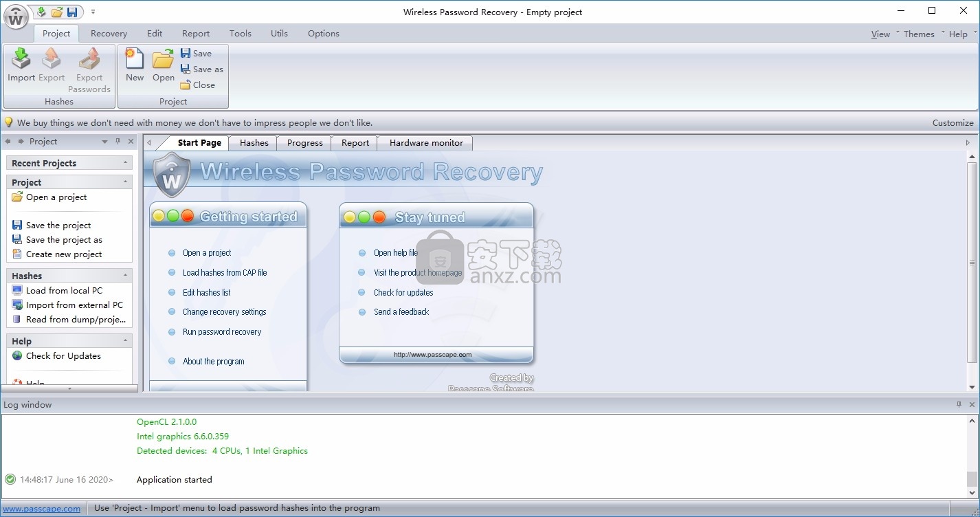Open the quick access toolbar customize arrow
The height and width of the screenshot is (517, 980).
[x=93, y=12]
